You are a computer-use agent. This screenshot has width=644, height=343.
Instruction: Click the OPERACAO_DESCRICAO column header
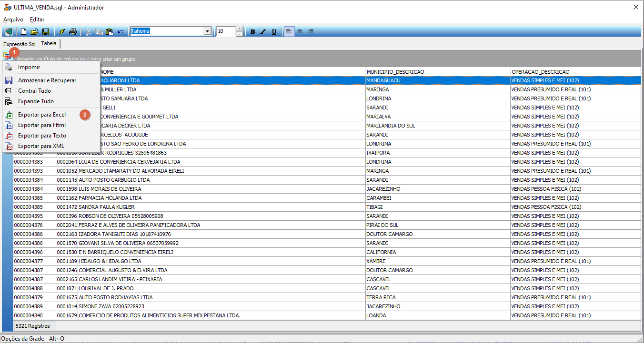(x=575, y=72)
